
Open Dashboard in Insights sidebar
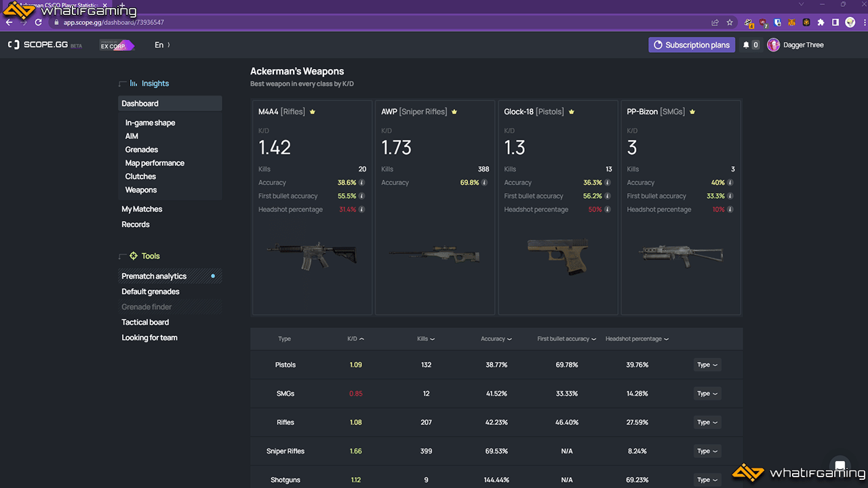pyautogui.click(x=170, y=104)
